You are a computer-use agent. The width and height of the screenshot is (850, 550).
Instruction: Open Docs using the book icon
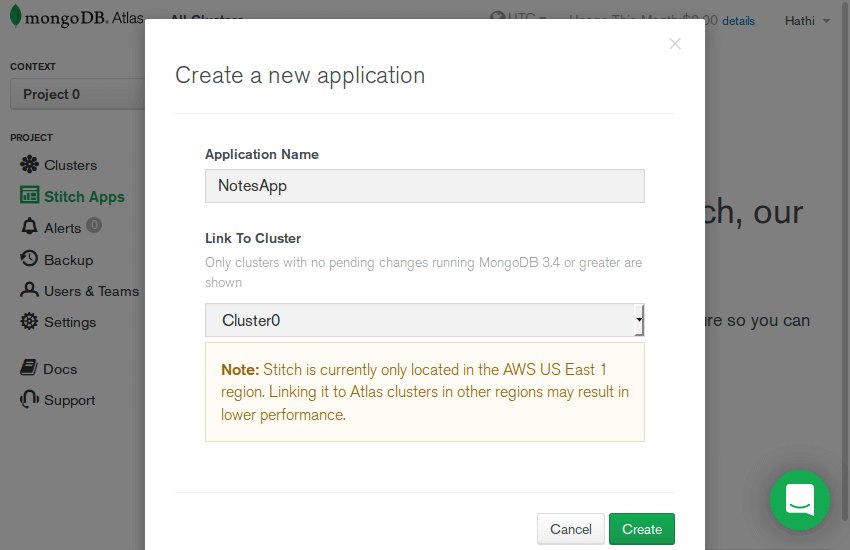point(29,369)
